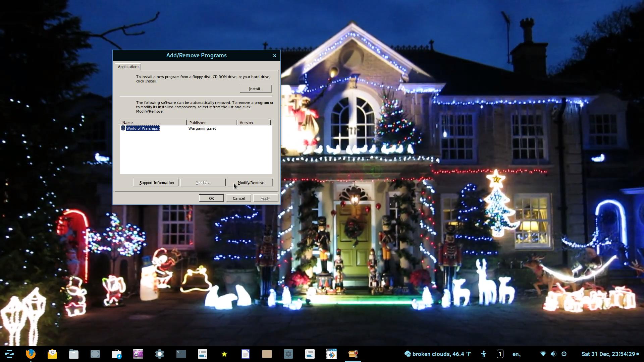Click Support Information button
644x362 pixels.
156,183
